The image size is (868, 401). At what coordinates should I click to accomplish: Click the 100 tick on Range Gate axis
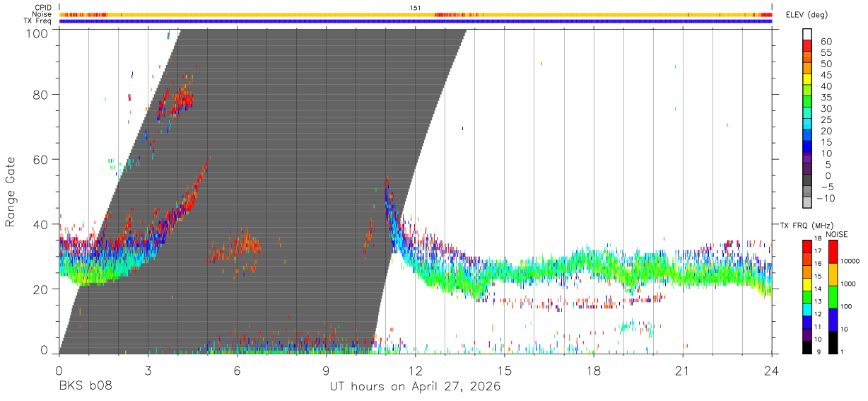click(37, 33)
